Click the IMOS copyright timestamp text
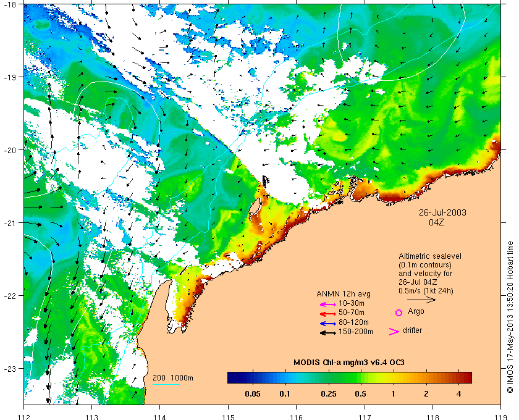Viewport: 519px width, 420px height. click(510, 317)
